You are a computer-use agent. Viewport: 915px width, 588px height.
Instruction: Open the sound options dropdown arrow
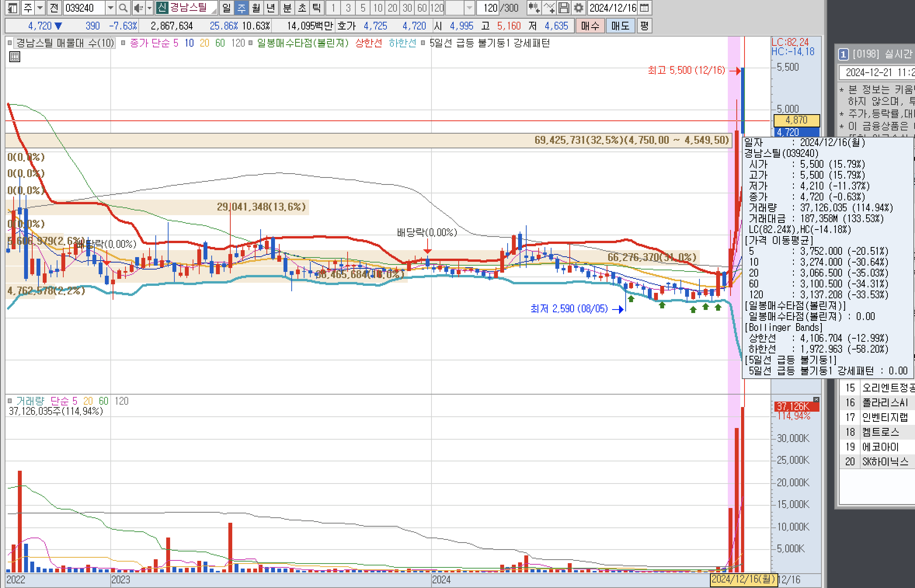point(149,8)
